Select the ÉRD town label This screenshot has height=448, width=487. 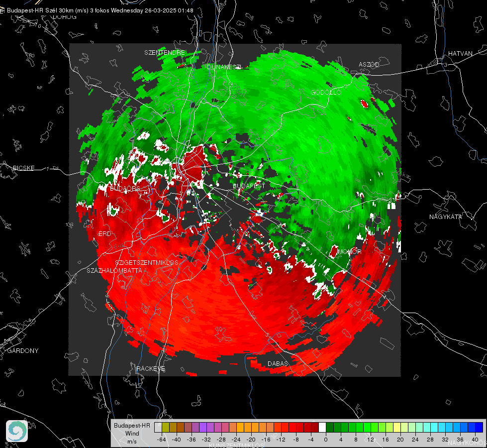[104, 234]
